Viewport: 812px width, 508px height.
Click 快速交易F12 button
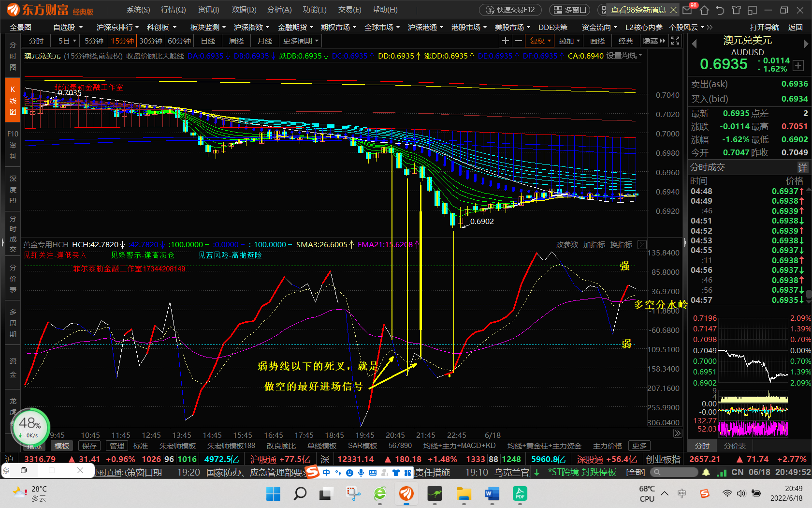point(510,10)
